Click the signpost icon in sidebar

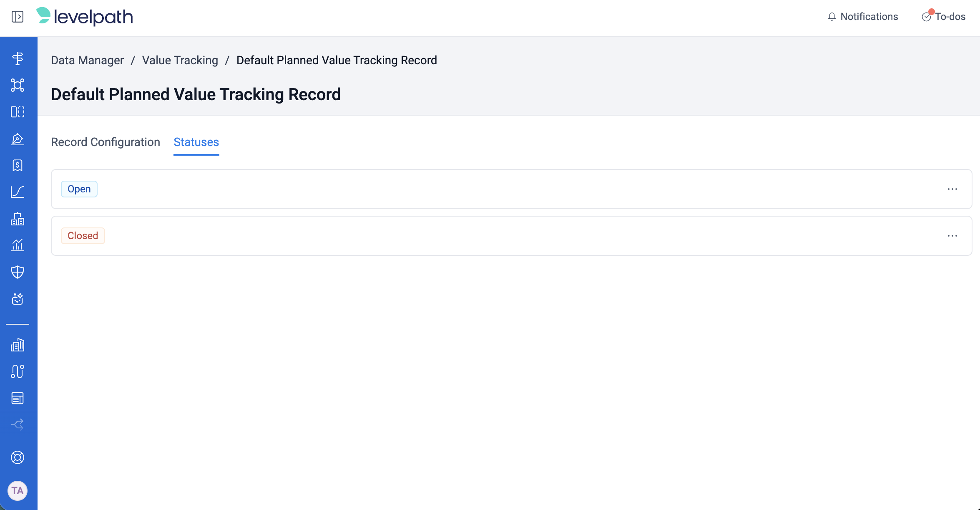[18, 58]
